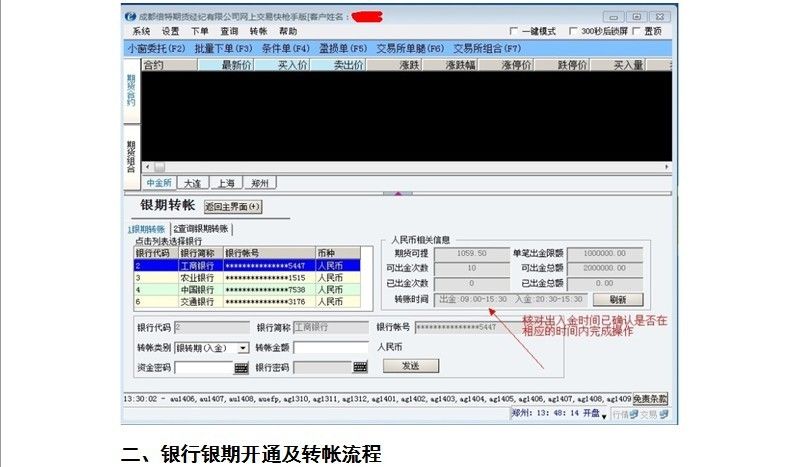Enable the 一键模式 checkbox

click(x=514, y=31)
